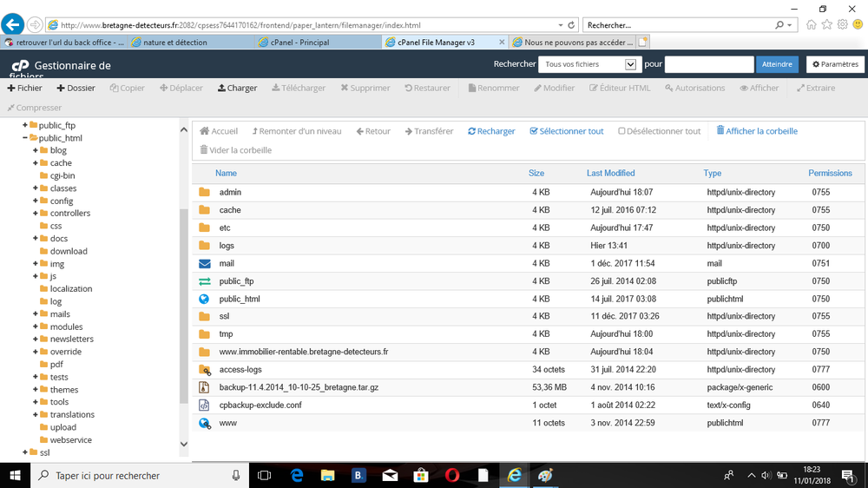
Task: Sort files by Last Modified column
Action: [x=610, y=174]
